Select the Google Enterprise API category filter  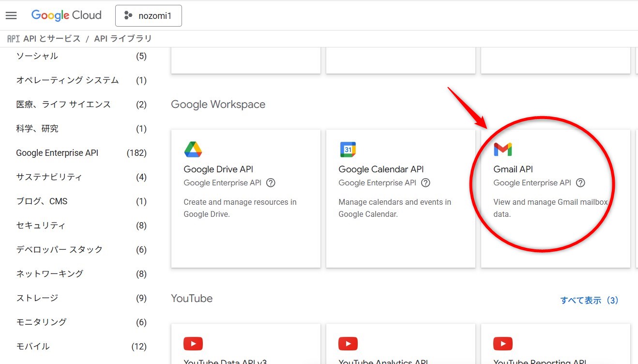(x=57, y=153)
